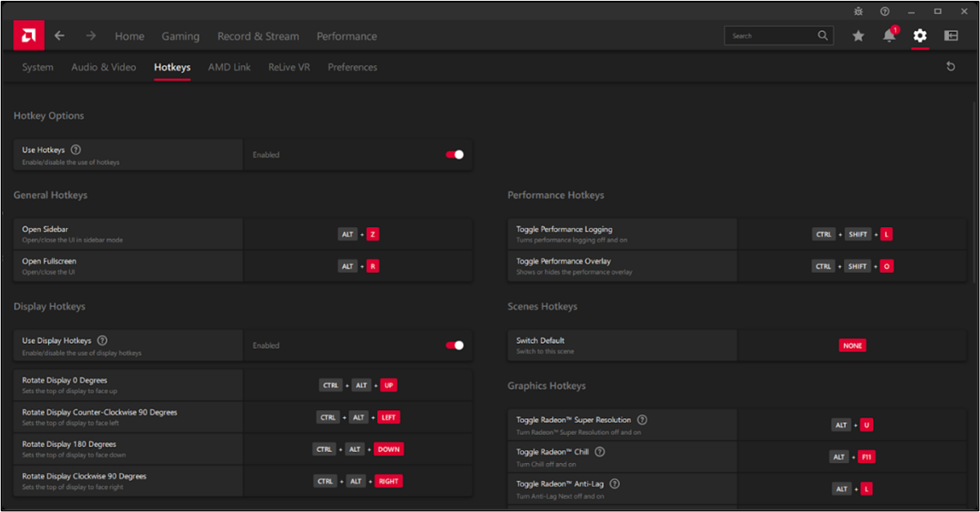Screen dimensions: 980x512
Task: Edit Toggle Radeon Chill hotkey ALT+F11
Action: pyautogui.click(x=852, y=456)
